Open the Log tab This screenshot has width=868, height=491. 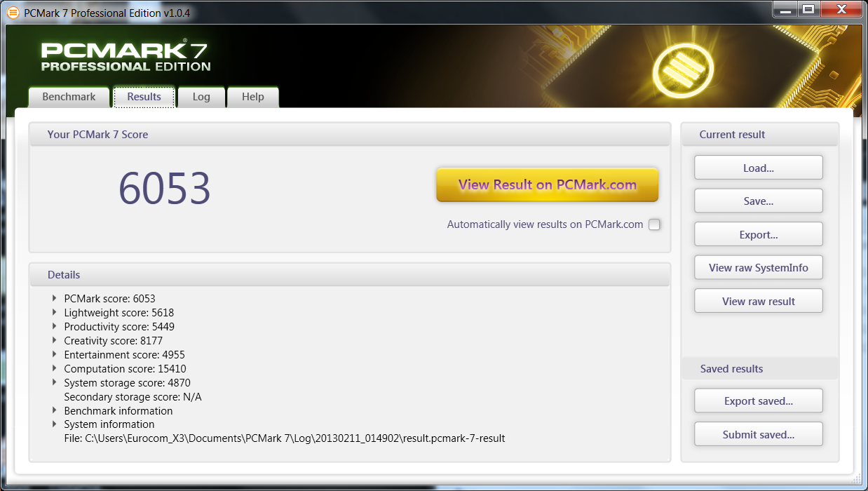click(x=201, y=97)
